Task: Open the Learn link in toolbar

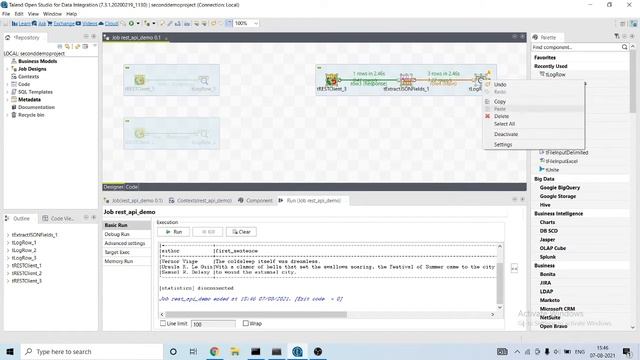Action: point(21,24)
